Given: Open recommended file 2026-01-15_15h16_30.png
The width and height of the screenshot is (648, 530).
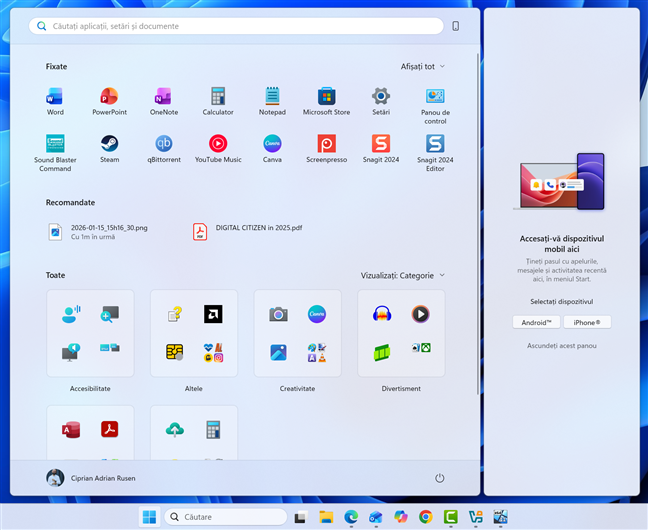Looking at the screenshot, I should coord(99,232).
